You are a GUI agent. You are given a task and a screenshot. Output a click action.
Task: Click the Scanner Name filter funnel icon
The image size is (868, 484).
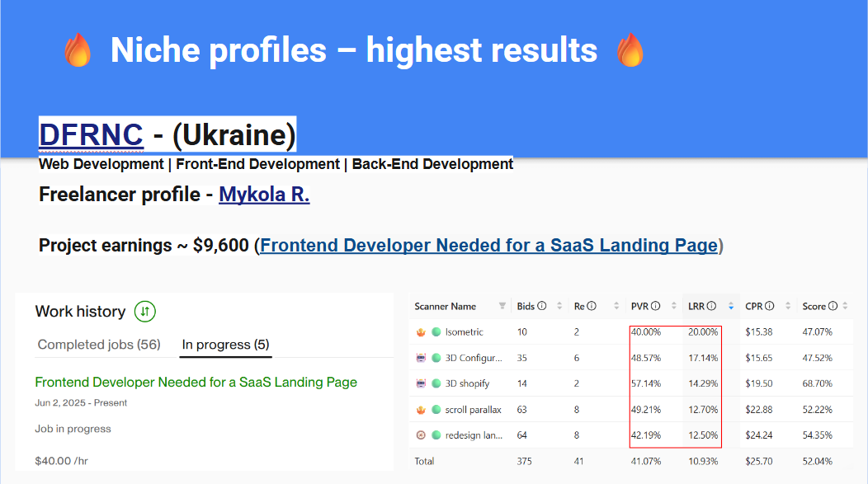[502, 306]
